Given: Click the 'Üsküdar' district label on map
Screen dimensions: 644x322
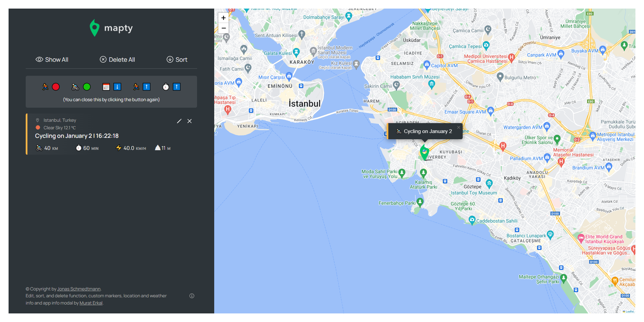Looking at the screenshot, I should click(412, 40).
